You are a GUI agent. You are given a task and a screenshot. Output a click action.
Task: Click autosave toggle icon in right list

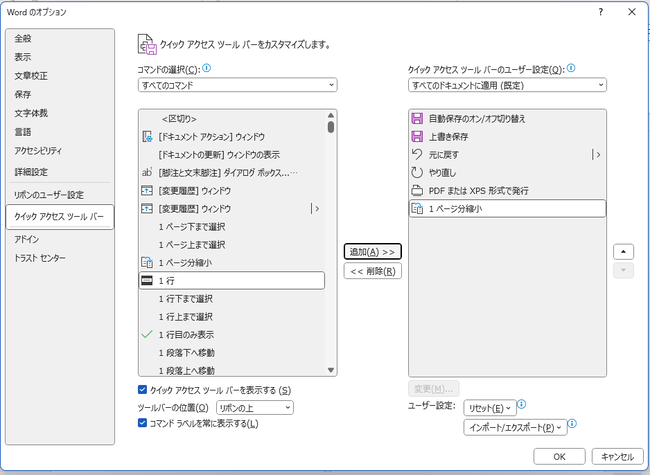point(417,119)
